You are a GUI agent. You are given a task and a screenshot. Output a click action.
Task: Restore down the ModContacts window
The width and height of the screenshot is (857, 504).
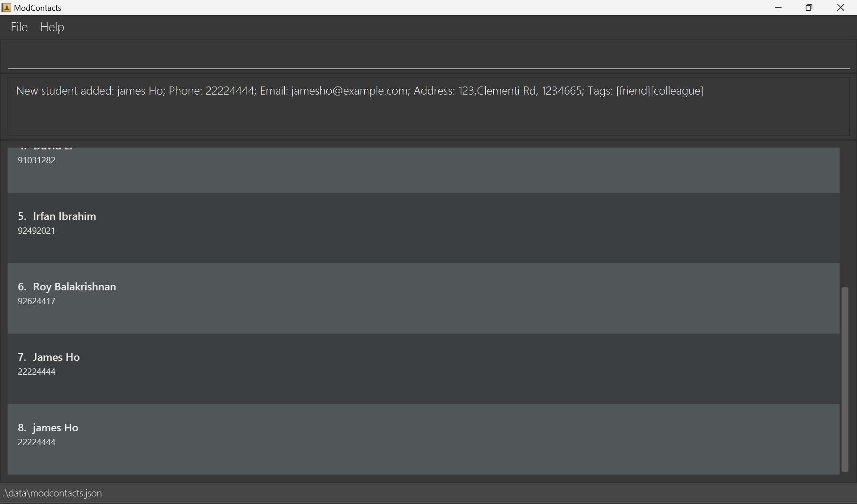tap(809, 8)
